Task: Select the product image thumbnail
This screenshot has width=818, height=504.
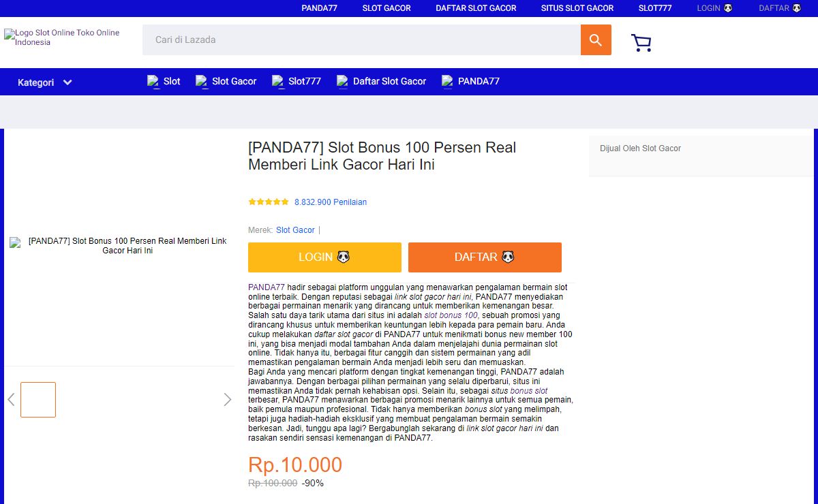Action: pyautogui.click(x=38, y=400)
